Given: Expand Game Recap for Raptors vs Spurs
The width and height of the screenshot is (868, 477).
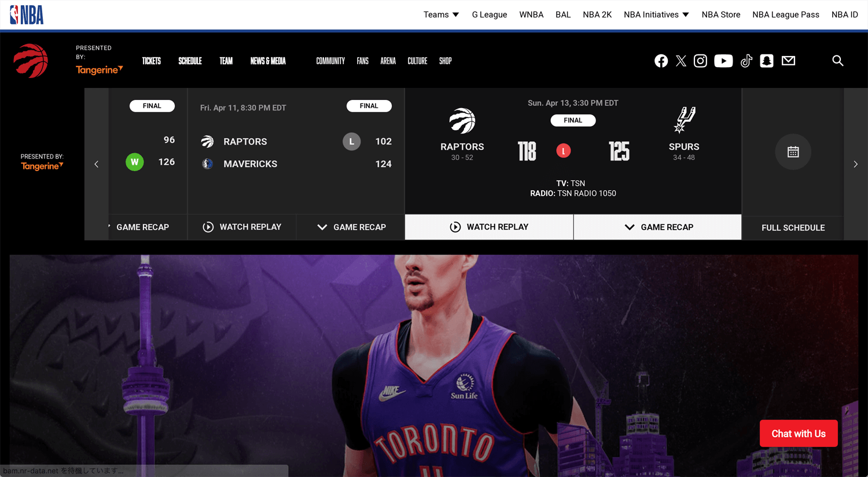Looking at the screenshot, I should (x=658, y=227).
